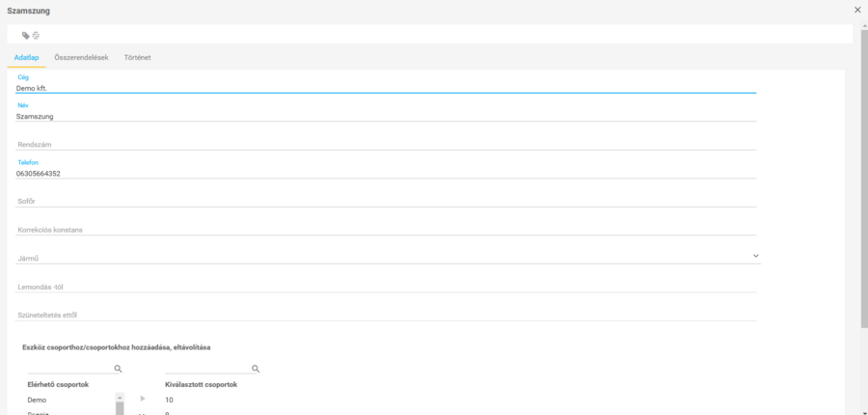Click the Rendszám input field
The image size is (868, 415).
point(386,145)
